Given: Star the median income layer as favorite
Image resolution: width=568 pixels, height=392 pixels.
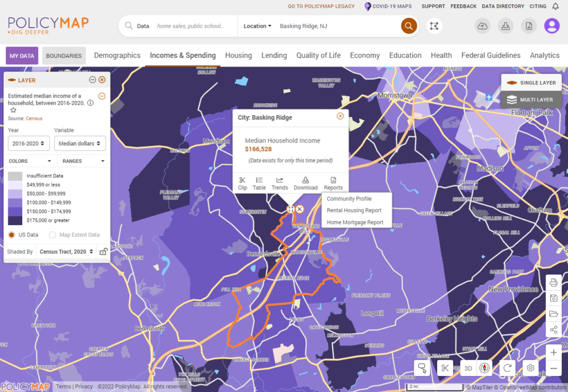Looking at the screenshot, I should coord(13,110).
